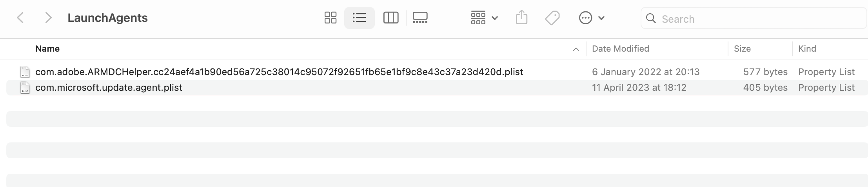The width and height of the screenshot is (868, 187).
Task: Open the Group By dropdown
Action: 484,18
